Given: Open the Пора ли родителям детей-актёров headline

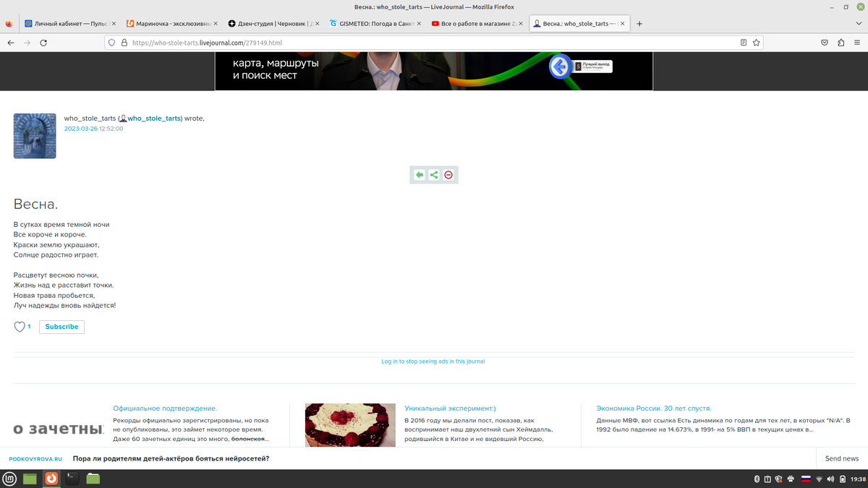Looking at the screenshot, I should pyautogui.click(x=171, y=458).
